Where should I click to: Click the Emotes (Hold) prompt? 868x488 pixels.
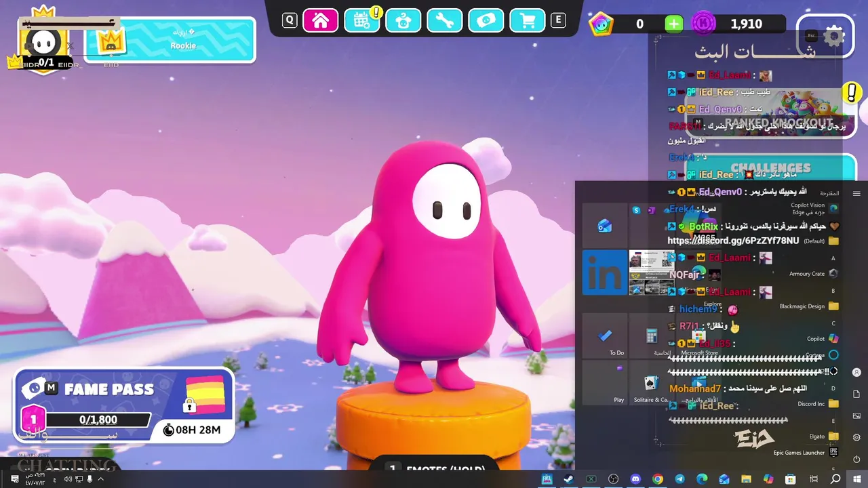pos(434,468)
